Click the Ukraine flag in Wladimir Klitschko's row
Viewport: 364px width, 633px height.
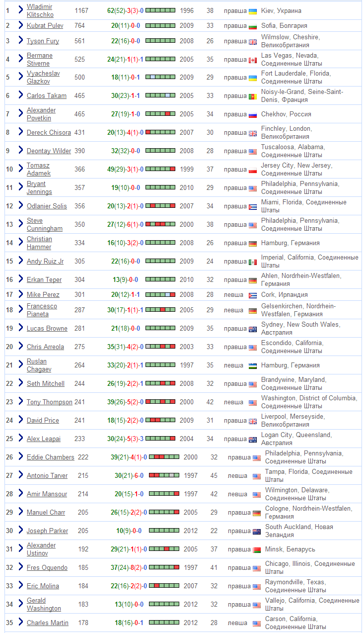pyautogui.click(x=252, y=11)
